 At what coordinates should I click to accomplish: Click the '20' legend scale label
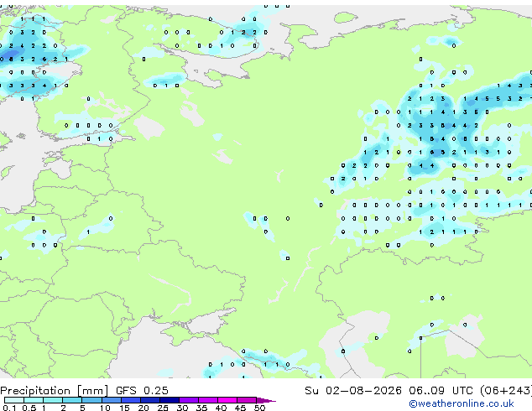(x=143, y=408)
